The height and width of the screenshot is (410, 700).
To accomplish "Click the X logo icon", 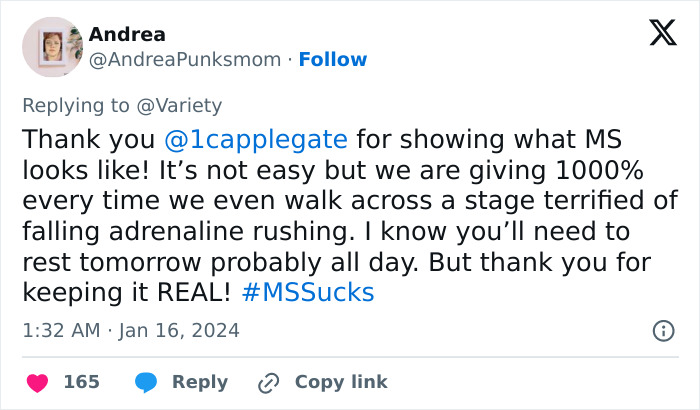I will point(662,34).
